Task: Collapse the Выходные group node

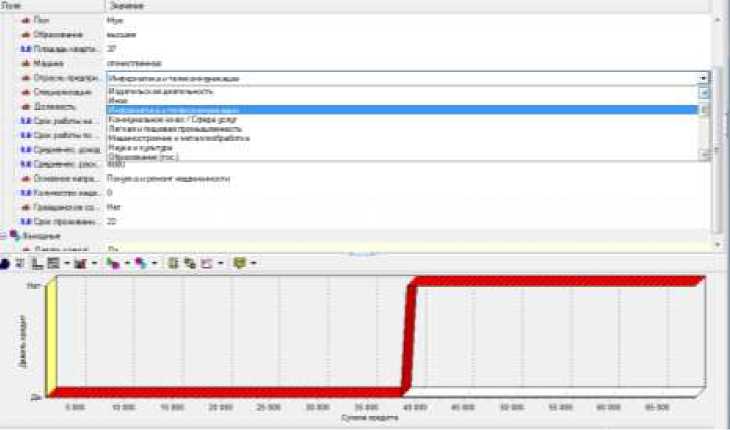Action: (3, 236)
